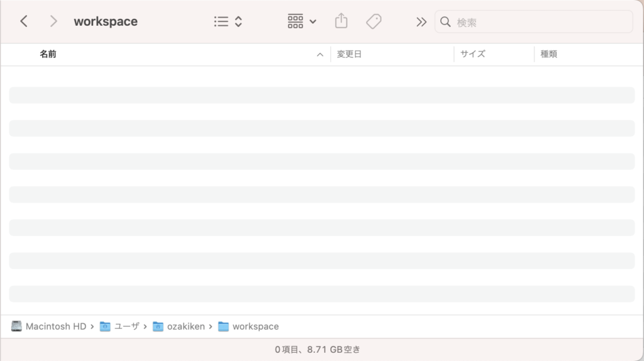The image size is (644, 361).
Task: Click the group-by grid icon
Action: [x=295, y=21]
